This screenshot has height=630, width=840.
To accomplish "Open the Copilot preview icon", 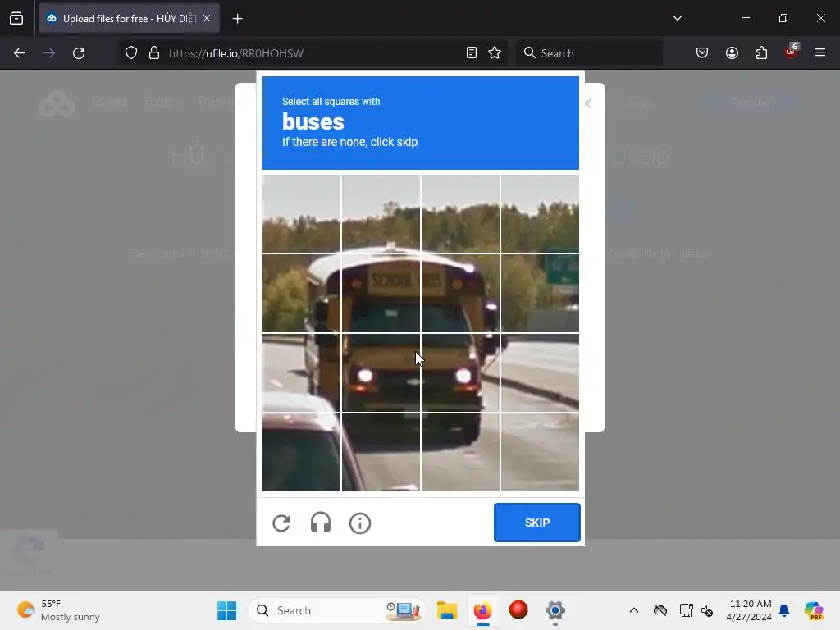I will [813, 610].
